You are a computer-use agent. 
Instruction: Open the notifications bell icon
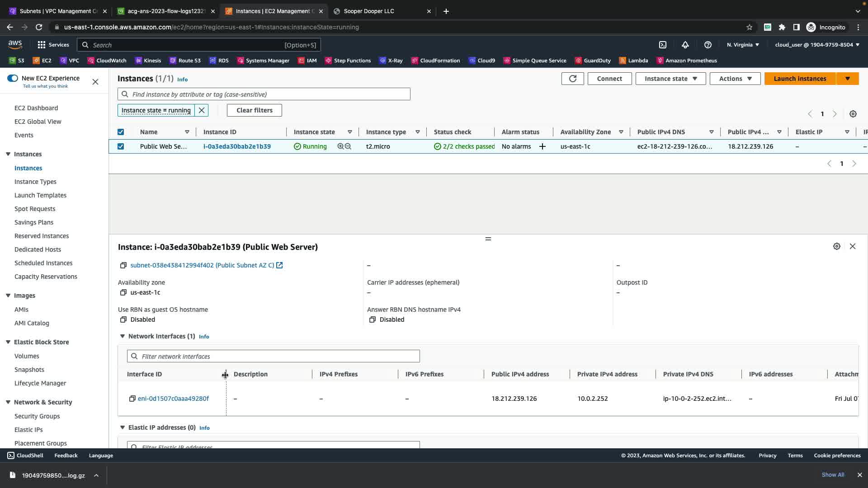pos(685,45)
